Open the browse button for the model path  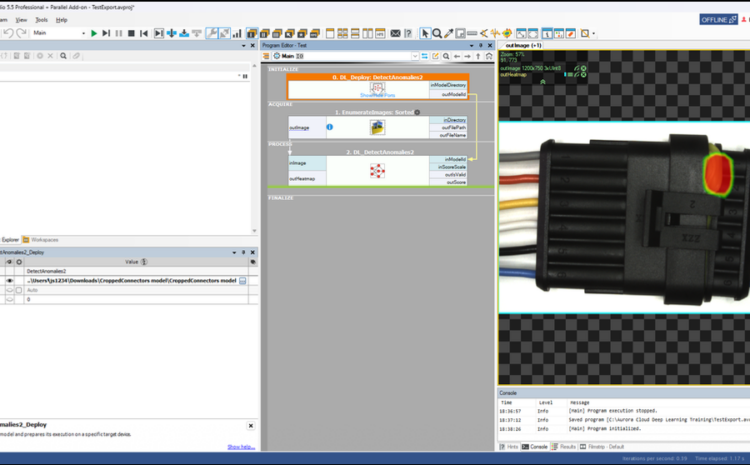click(x=242, y=281)
